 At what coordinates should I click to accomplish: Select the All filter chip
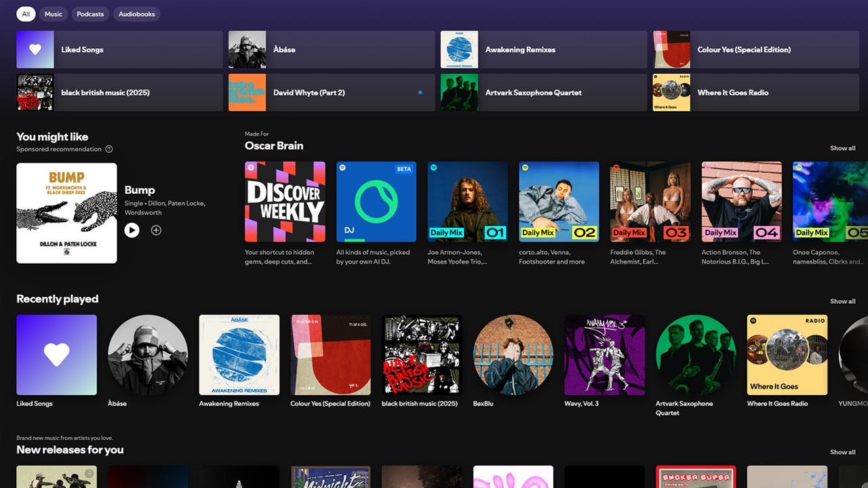pyautogui.click(x=25, y=14)
